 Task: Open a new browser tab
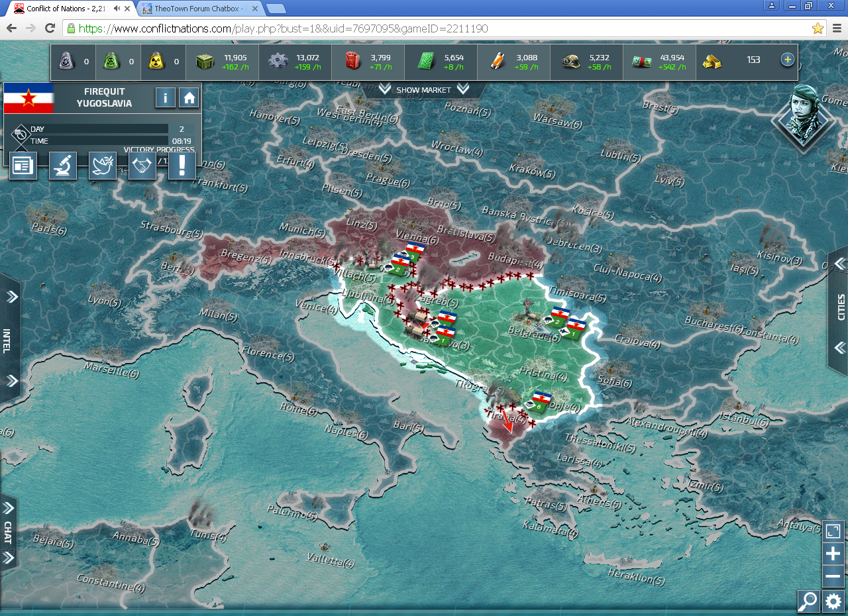click(276, 9)
